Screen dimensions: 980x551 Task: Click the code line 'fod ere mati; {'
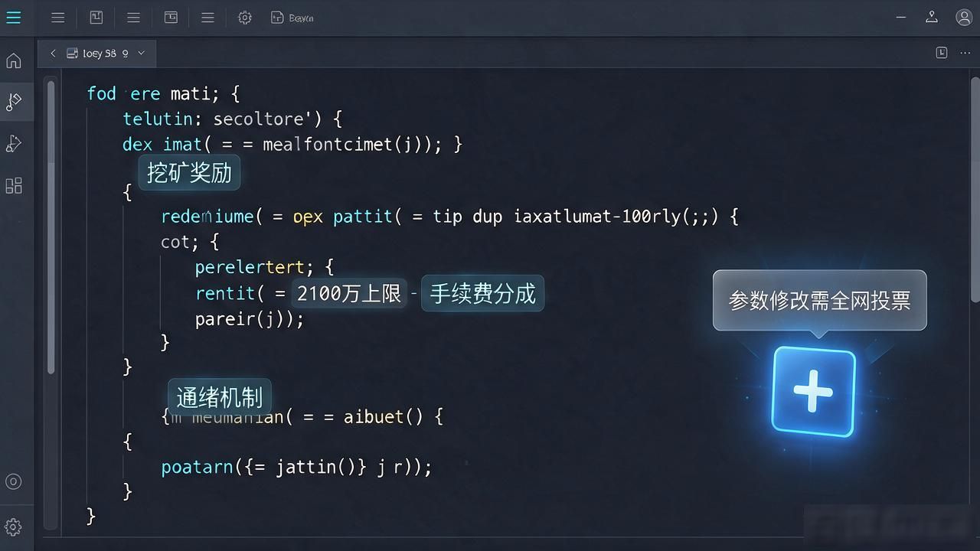(163, 93)
